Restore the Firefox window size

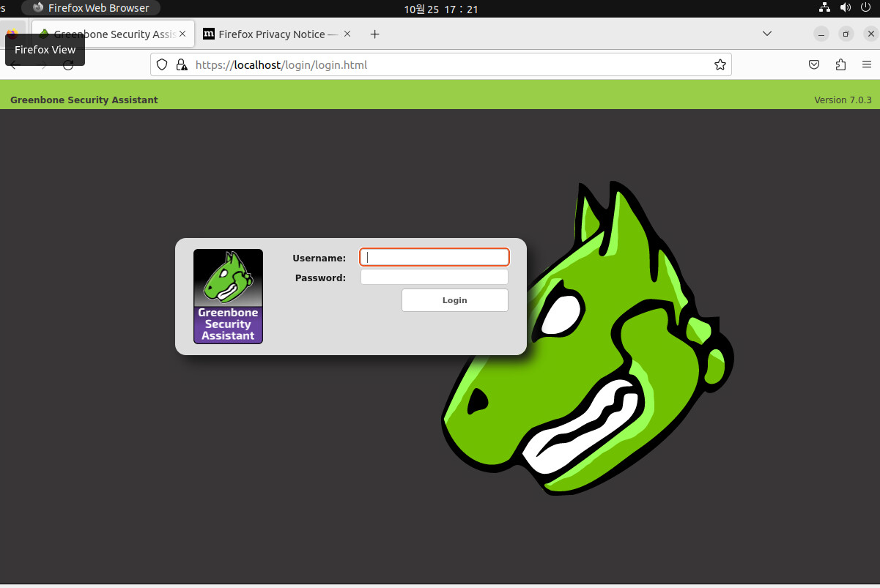846,34
